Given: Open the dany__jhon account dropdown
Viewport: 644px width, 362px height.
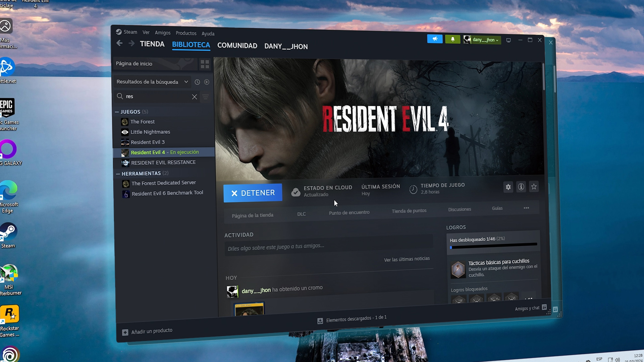Looking at the screenshot, I should click(485, 40).
